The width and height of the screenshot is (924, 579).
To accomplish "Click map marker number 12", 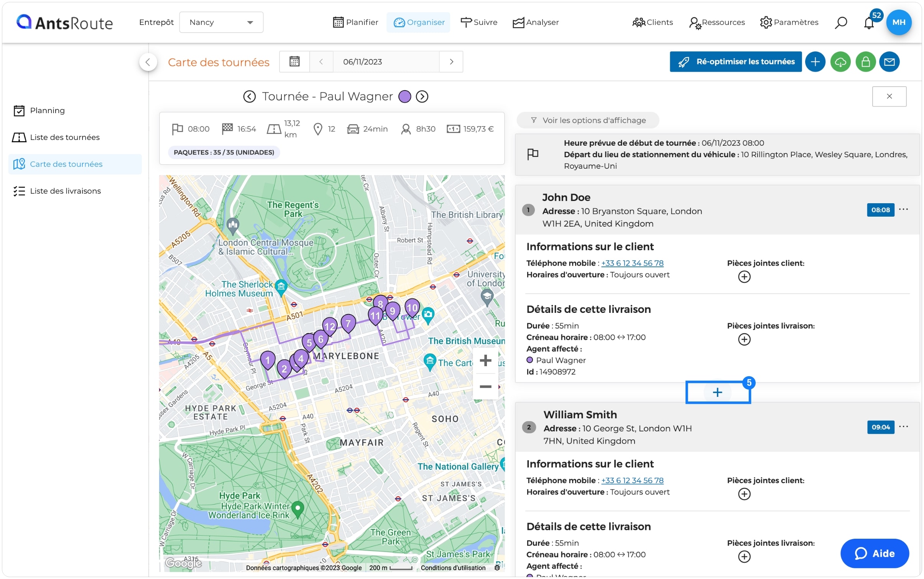I will pos(330,327).
